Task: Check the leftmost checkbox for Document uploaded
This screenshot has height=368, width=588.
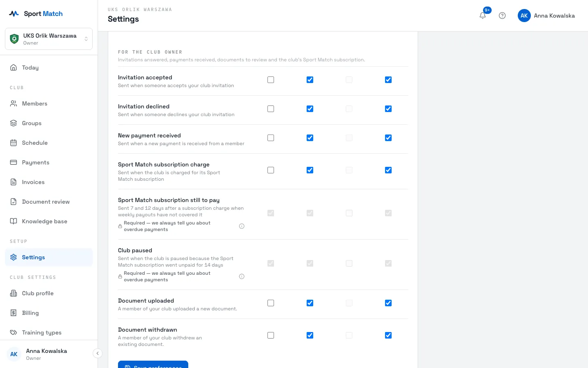Action: click(271, 303)
